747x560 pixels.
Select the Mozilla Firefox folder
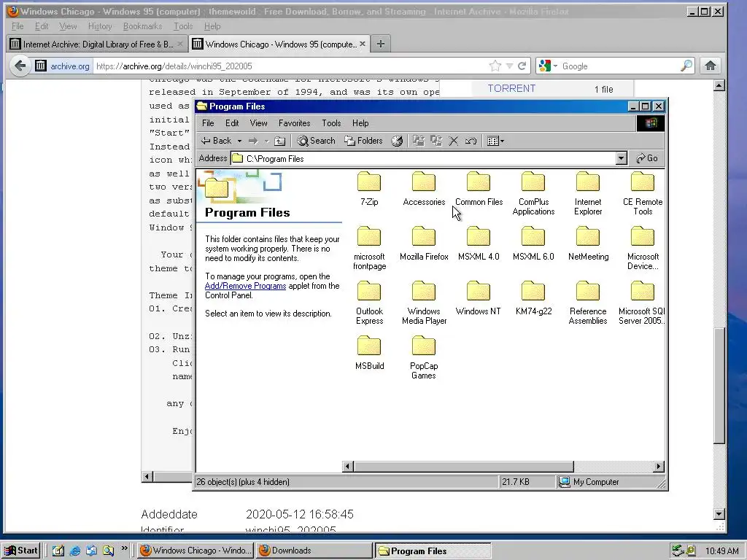(x=424, y=244)
